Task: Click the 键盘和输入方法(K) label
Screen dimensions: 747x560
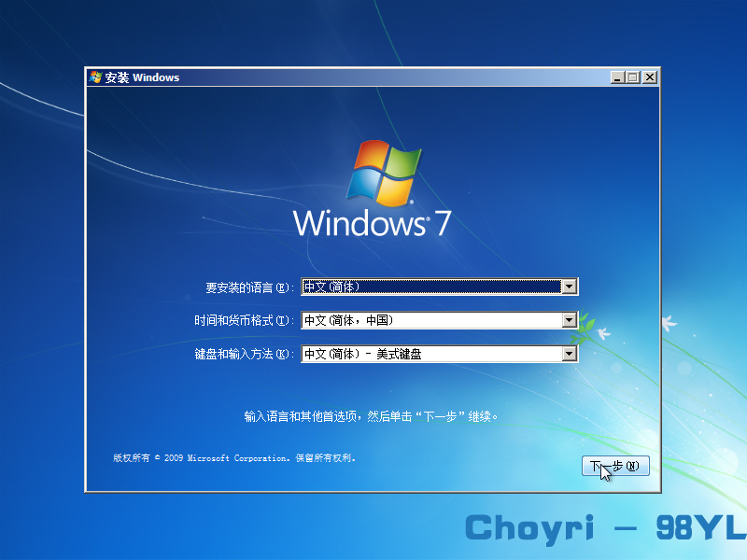Action: [244, 354]
